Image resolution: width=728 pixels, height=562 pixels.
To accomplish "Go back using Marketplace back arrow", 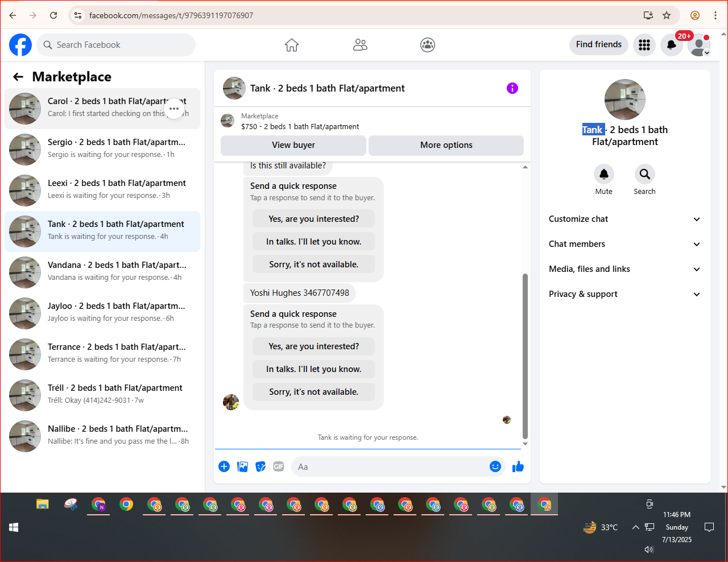I will pos(18,77).
